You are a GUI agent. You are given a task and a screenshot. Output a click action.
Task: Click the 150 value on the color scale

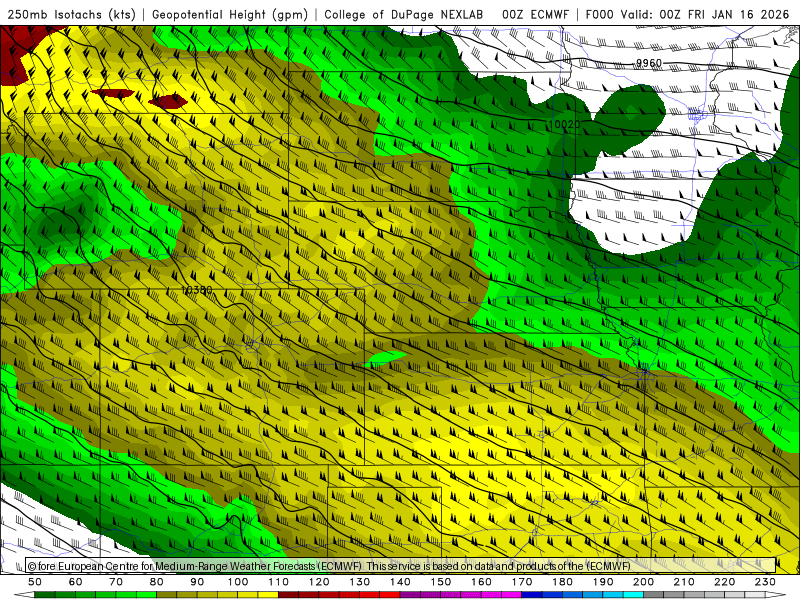pos(441,582)
